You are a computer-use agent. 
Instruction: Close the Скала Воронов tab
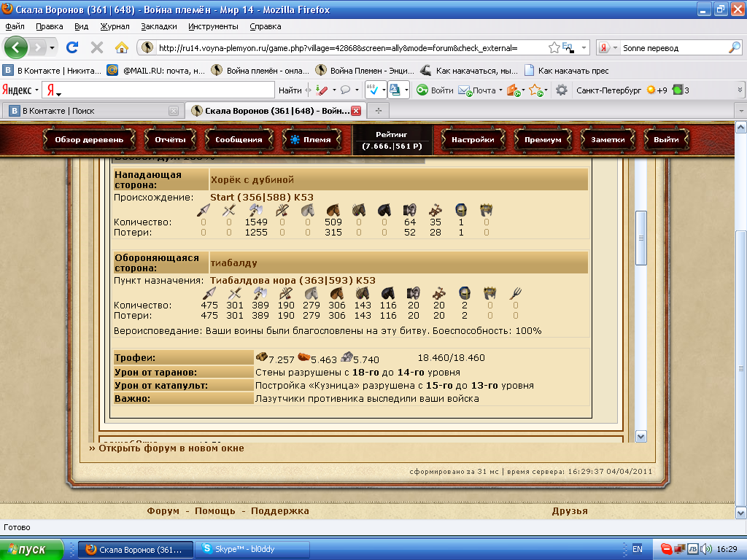[x=356, y=111]
